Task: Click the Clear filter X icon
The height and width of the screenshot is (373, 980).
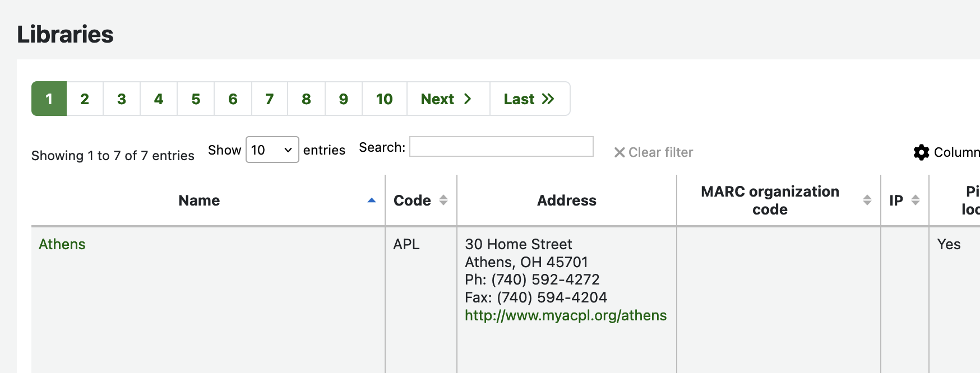Action: click(x=620, y=152)
